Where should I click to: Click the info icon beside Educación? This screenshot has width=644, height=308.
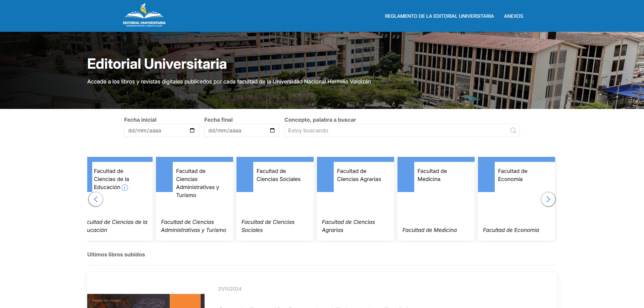[125, 188]
